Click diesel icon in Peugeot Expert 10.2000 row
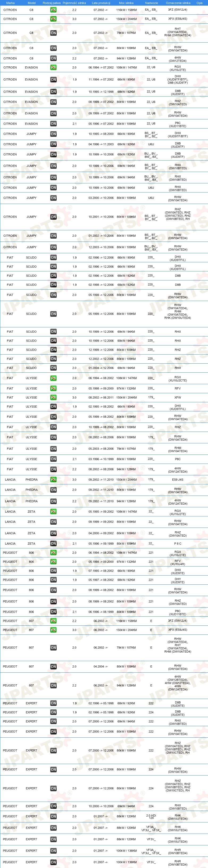 coord(53,806)
